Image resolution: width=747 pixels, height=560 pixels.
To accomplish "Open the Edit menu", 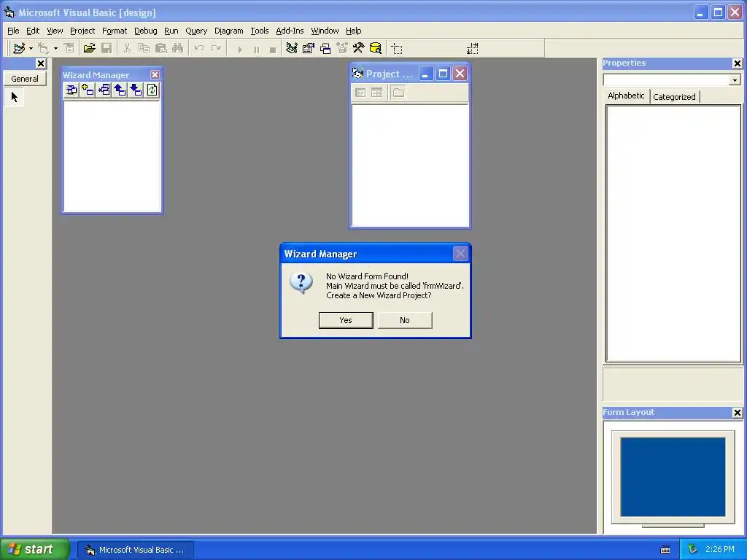I will tap(33, 31).
